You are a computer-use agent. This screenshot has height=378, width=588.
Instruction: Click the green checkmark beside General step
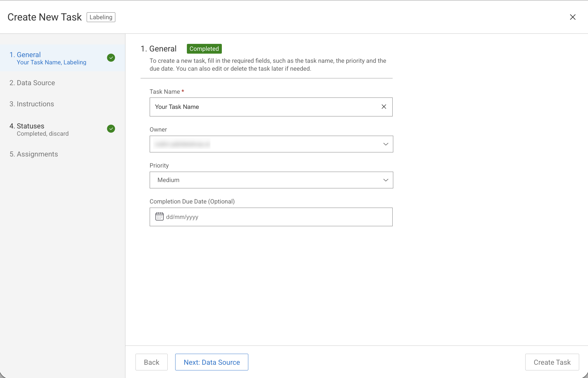[x=111, y=58]
